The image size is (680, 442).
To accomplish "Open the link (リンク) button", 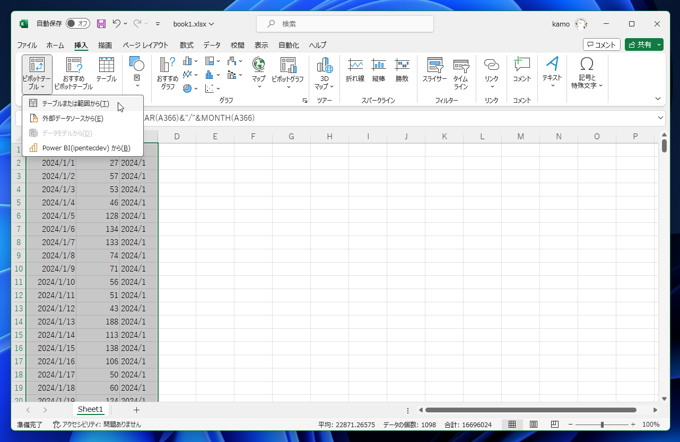I will 491,73.
